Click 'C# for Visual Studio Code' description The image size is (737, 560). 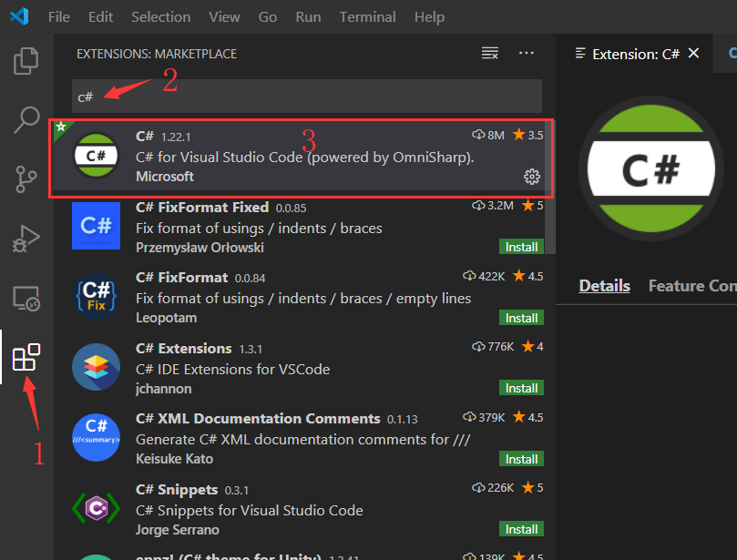click(x=304, y=158)
